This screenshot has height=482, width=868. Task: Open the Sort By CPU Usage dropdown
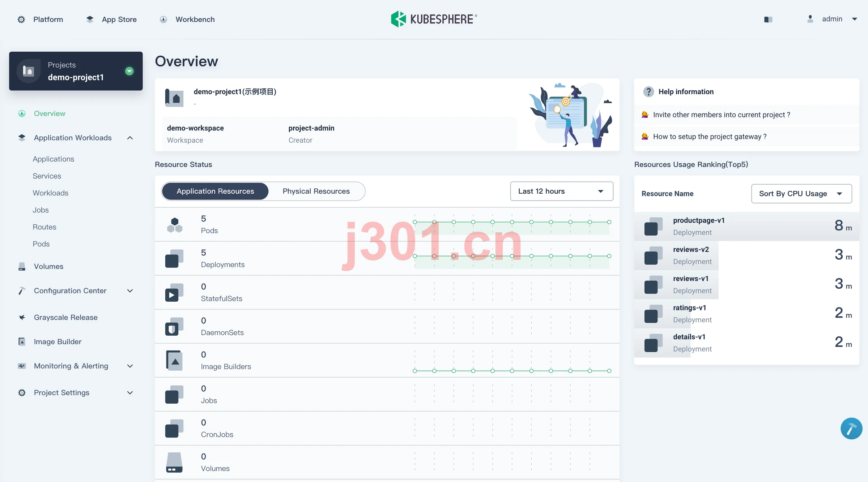pos(801,194)
